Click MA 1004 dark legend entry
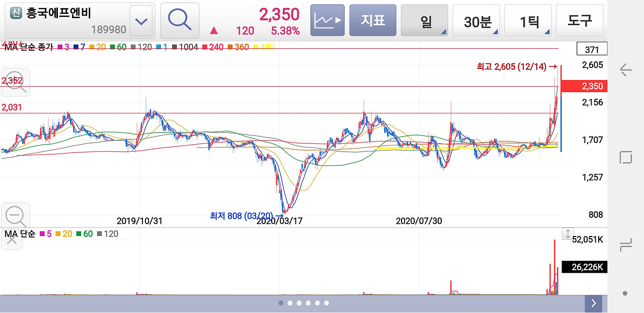This screenshot has width=644, height=313. pos(185,47)
